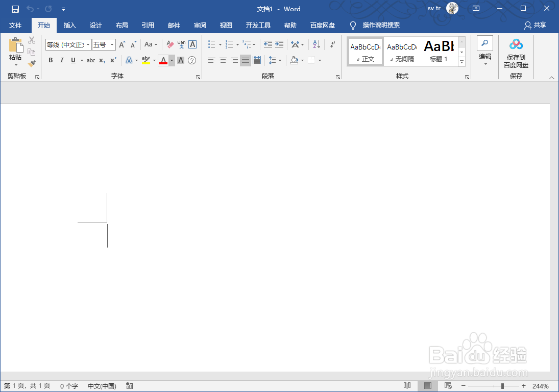This screenshot has height=392, width=559.
Task: Click the Align Left icon
Action: coord(212,60)
